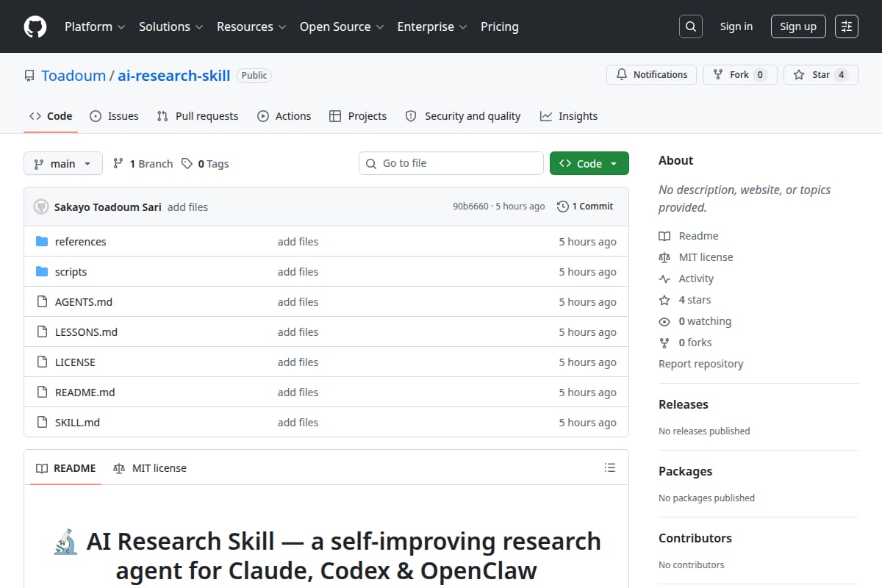The width and height of the screenshot is (882, 588).
Task: Click the references folder icon
Action: [x=42, y=242]
